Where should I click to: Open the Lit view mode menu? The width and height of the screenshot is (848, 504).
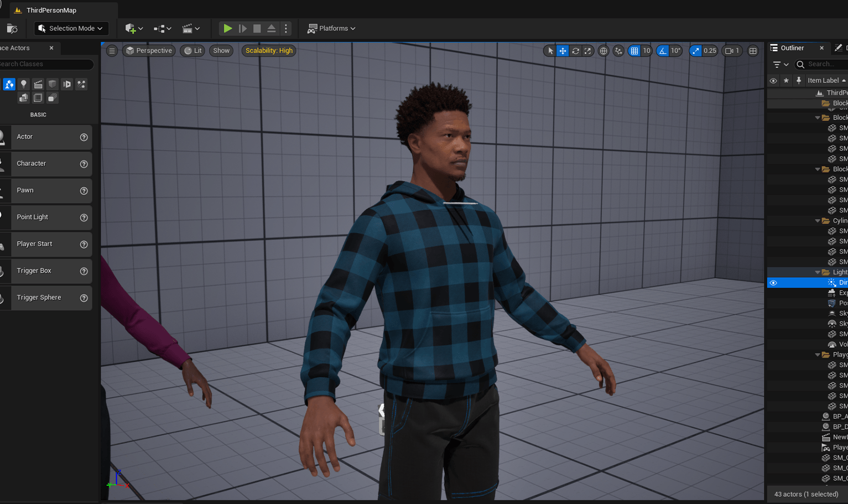[x=193, y=50]
